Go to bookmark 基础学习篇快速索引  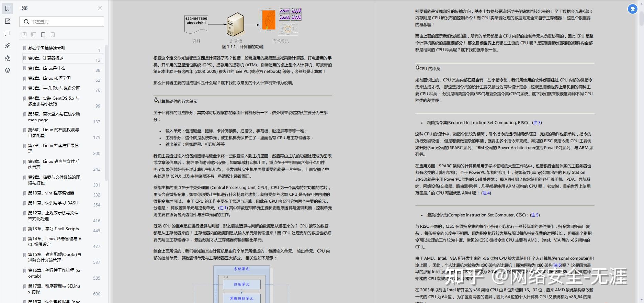pyautogui.click(x=47, y=48)
